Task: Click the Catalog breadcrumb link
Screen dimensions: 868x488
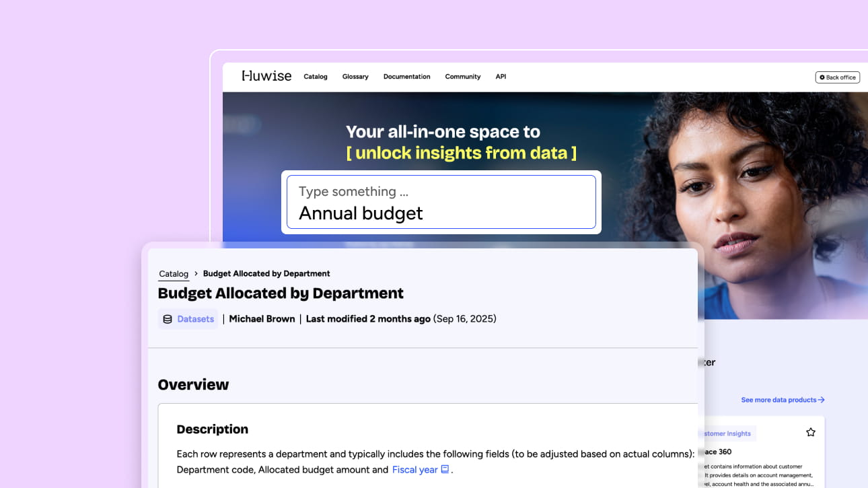Action: pos(174,274)
